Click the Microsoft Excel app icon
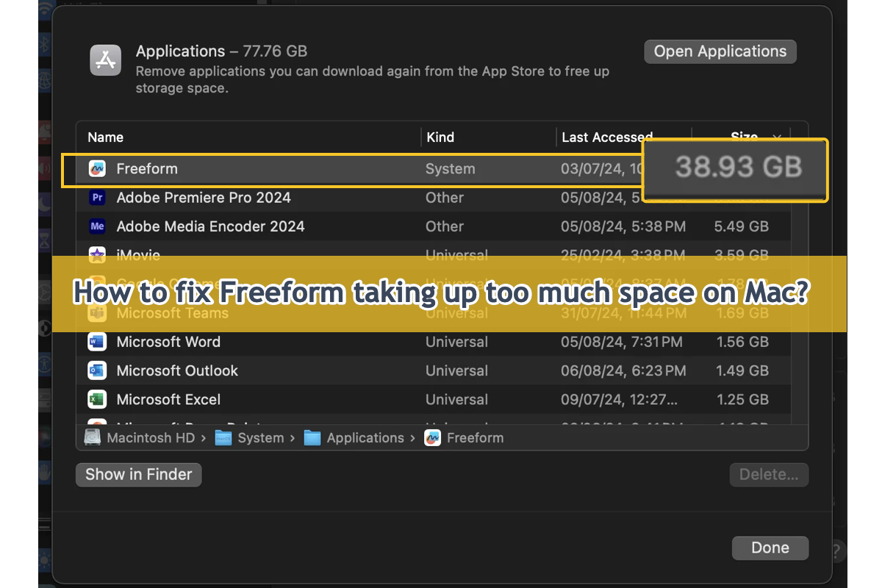The image size is (882, 588). (x=97, y=399)
